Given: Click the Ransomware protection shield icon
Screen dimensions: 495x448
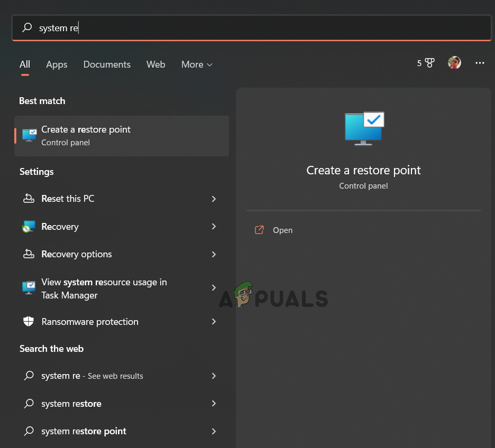Looking at the screenshot, I should 29,322.
